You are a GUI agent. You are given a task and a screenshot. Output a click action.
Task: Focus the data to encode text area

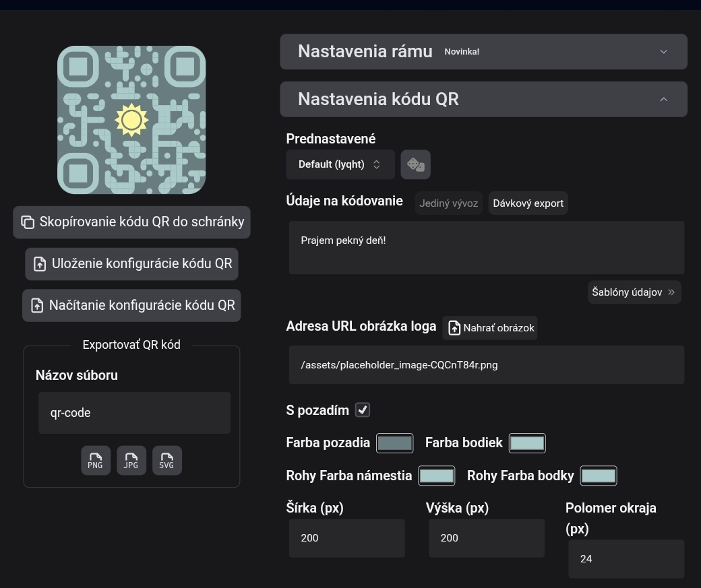tap(487, 248)
